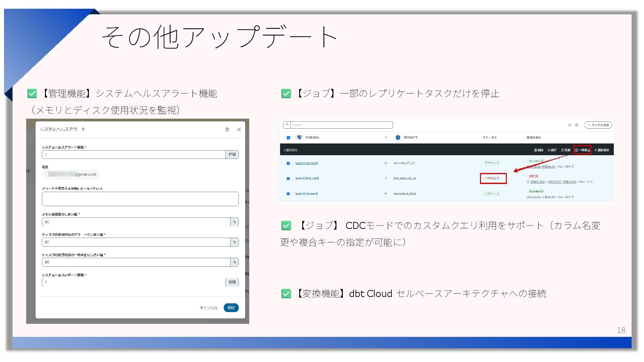Toggle the select-all checkbox in the header row

tap(288, 138)
